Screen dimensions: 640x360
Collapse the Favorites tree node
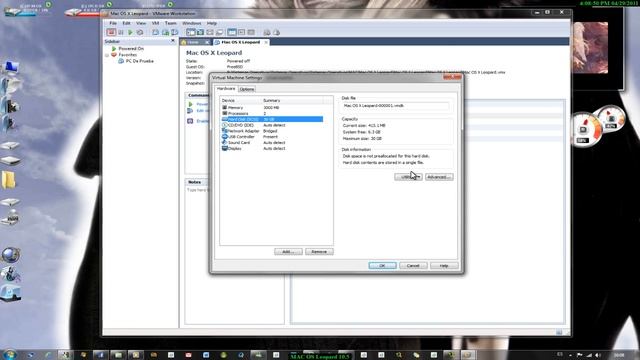tap(107, 55)
